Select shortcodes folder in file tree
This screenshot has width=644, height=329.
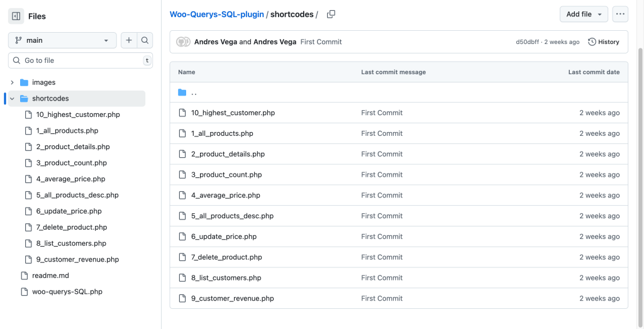tap(50, 99)
